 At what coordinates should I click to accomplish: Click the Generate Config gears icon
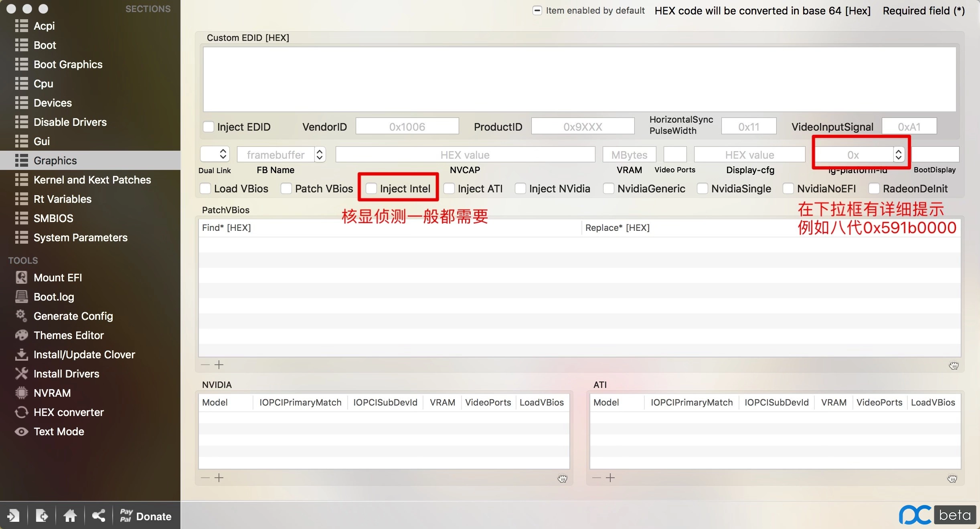pyautogui.click(x=22, y=316)
